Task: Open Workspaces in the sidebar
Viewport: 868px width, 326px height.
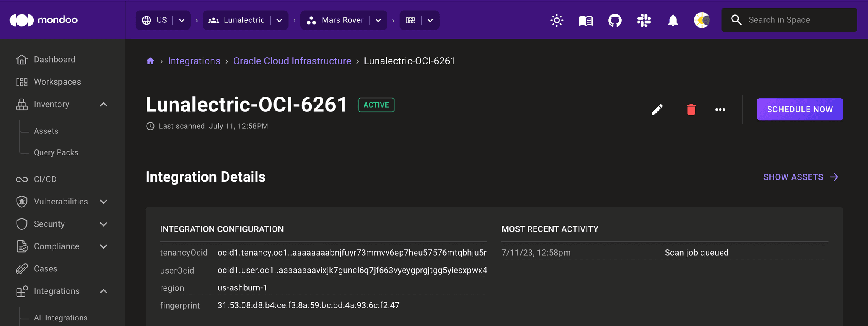Action: pyautogui.click(x=57, y=82)
